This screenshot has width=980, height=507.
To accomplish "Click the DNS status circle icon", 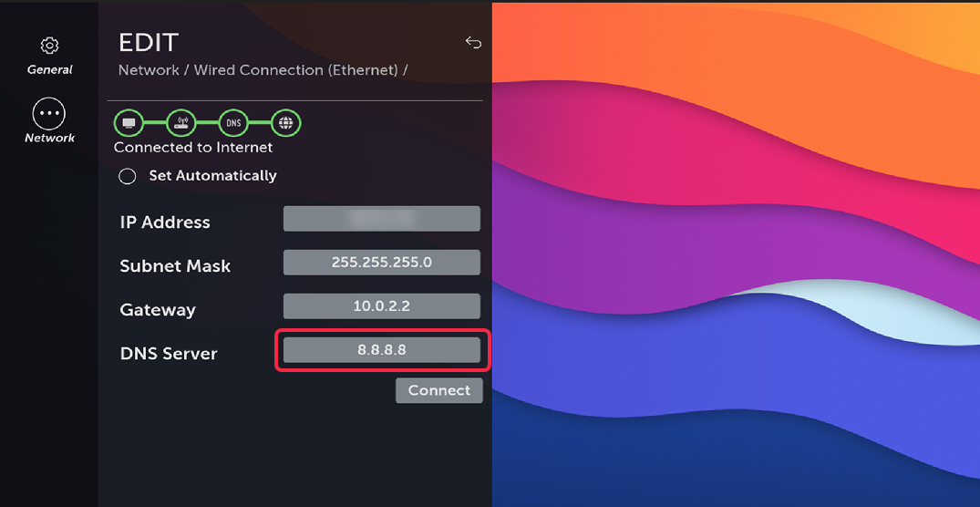I will 233,123.
